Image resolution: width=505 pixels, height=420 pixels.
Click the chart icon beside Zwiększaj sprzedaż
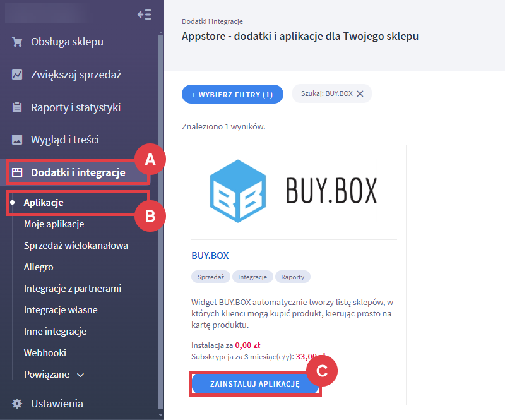point(17,75)
